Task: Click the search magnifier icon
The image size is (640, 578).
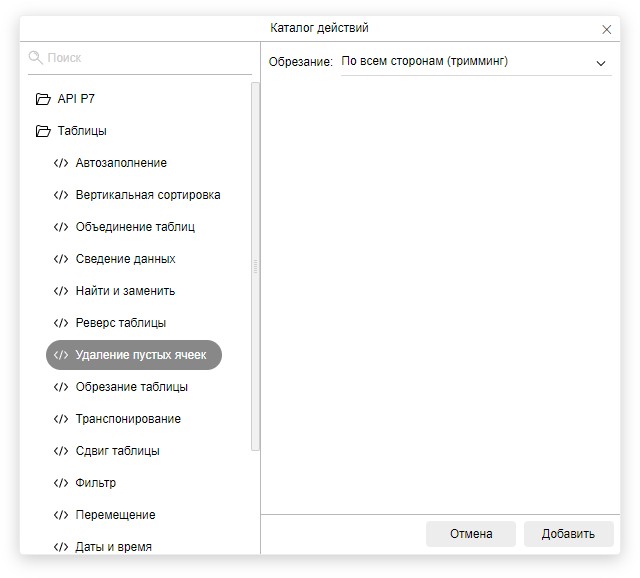Action: (x=36, y=58)
